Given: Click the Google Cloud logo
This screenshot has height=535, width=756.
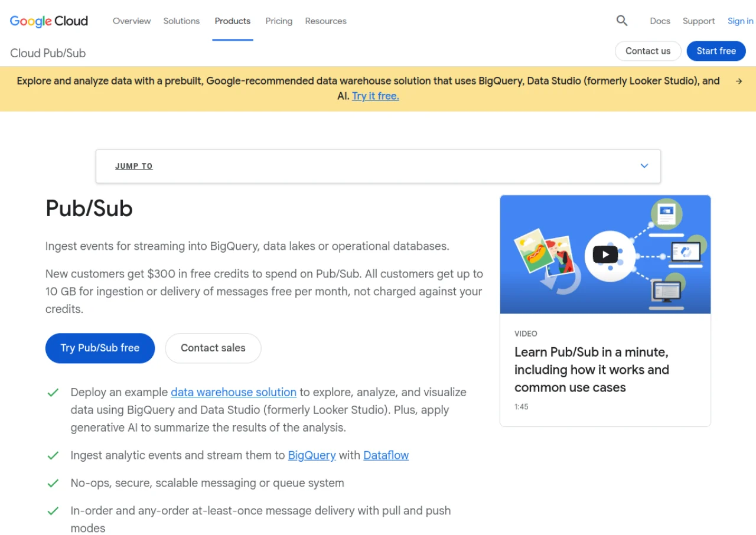Looking at the screenshot, I should pyautogui.click(x=49, y=21).
